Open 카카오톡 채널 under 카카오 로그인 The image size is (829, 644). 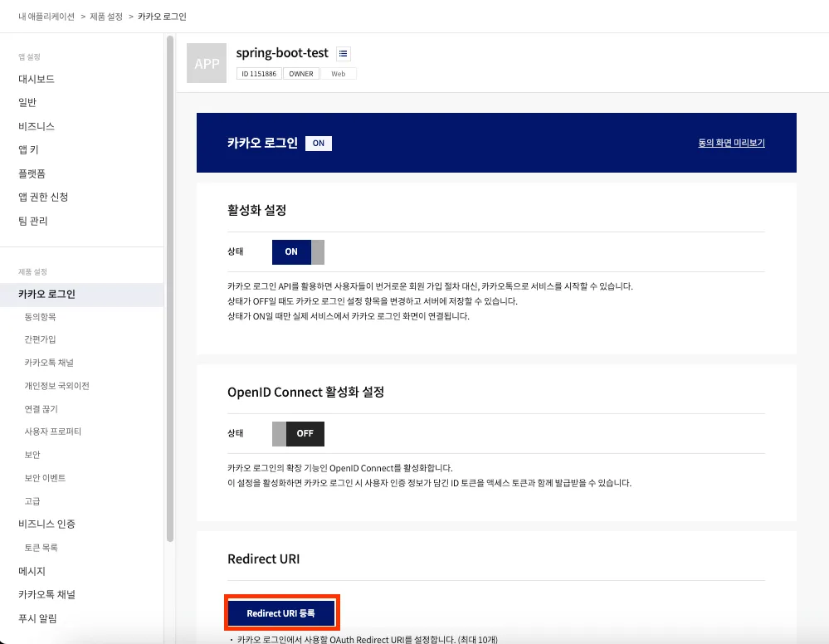[x=49, y=362]
